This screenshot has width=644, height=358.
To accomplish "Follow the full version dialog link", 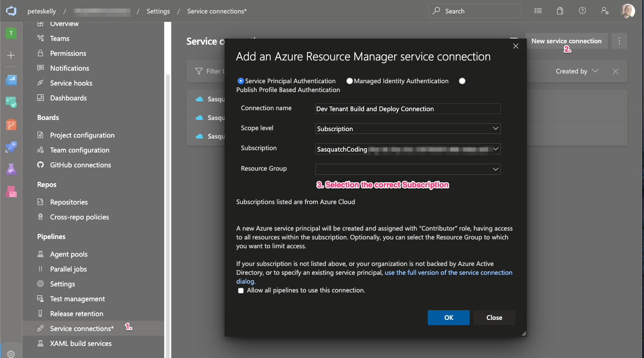I will pos(449,272).
